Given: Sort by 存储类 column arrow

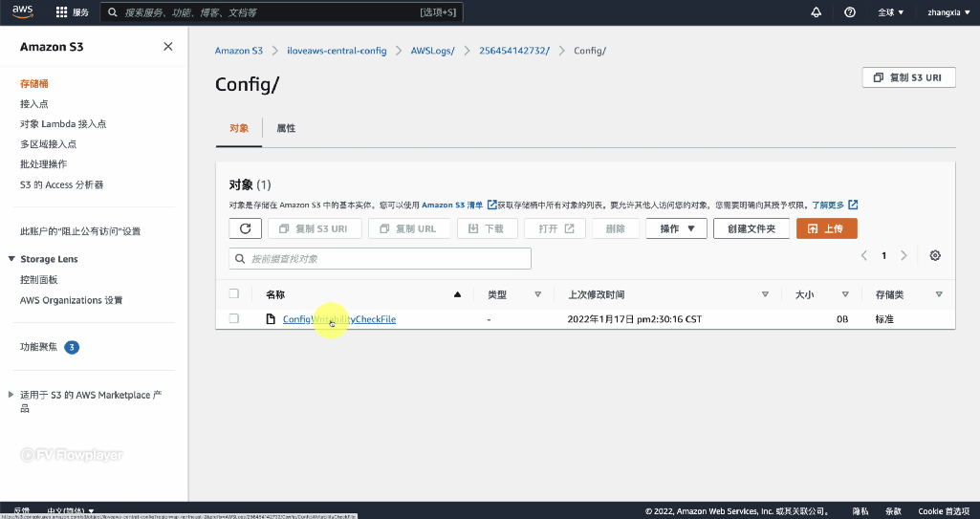Looking at the screenshot, I should [x=939, y=294].
